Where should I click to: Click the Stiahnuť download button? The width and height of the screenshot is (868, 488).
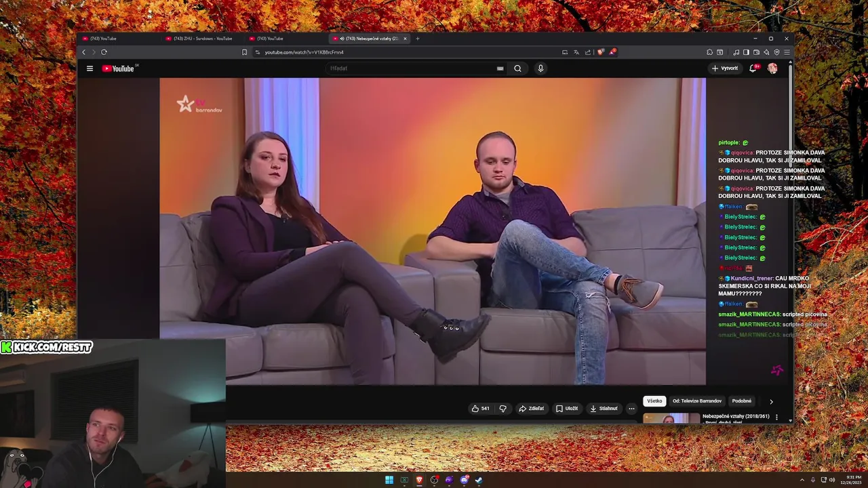(604, 409)
